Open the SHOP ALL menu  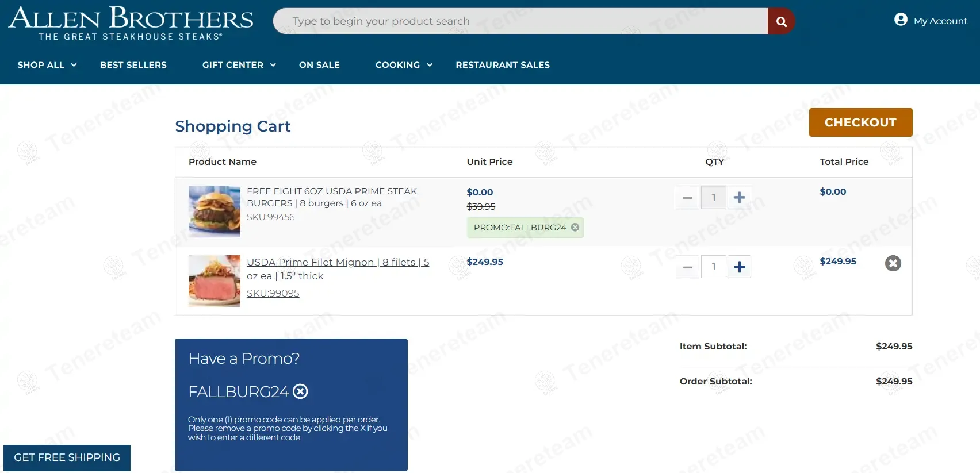pyautogui.click(x=41, y=65)
